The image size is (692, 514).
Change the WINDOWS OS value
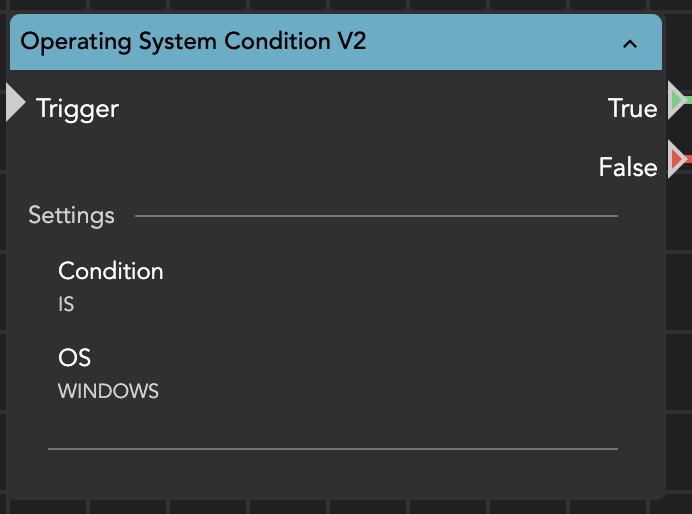(x=108, y=391)
